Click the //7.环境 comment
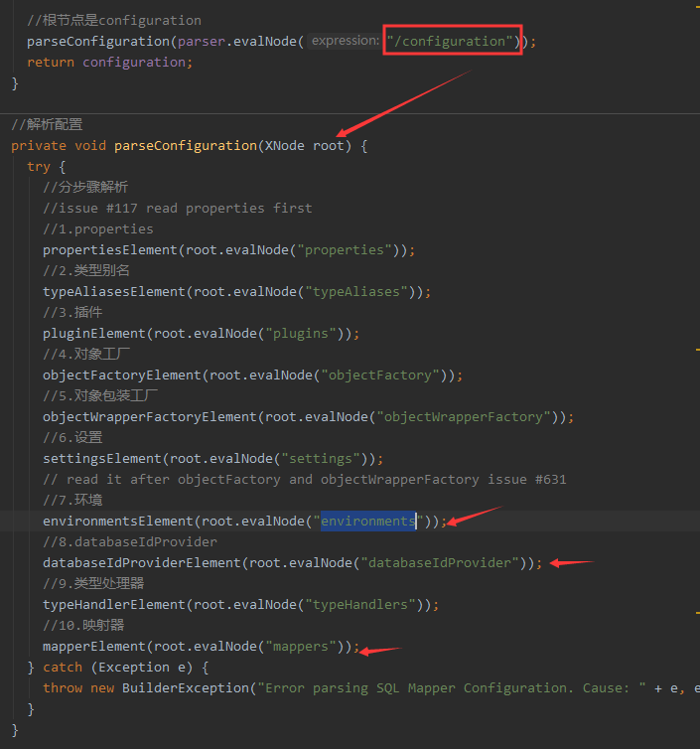This screenshot has width=700, height=749. pyautogui.click(x=72, y=501)
